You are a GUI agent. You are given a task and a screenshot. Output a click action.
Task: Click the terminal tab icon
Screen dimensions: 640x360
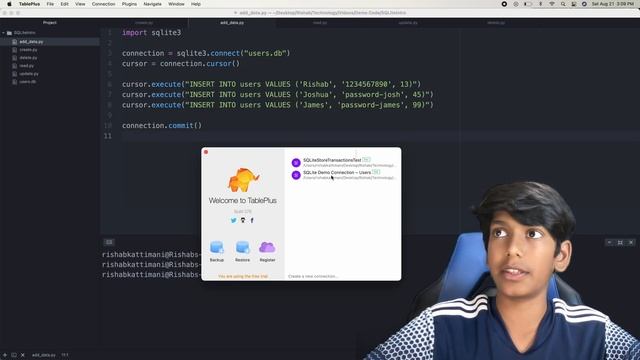point(109,242)
